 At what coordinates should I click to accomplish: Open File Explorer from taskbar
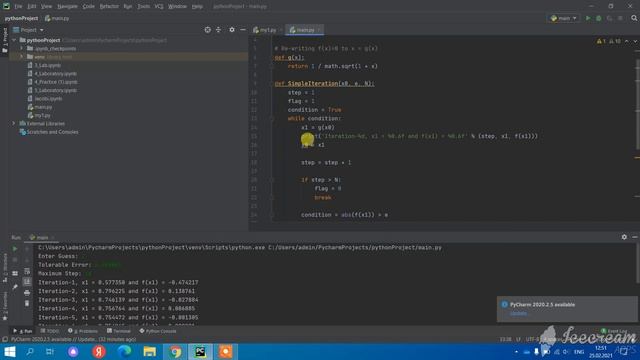pos(149,351)
